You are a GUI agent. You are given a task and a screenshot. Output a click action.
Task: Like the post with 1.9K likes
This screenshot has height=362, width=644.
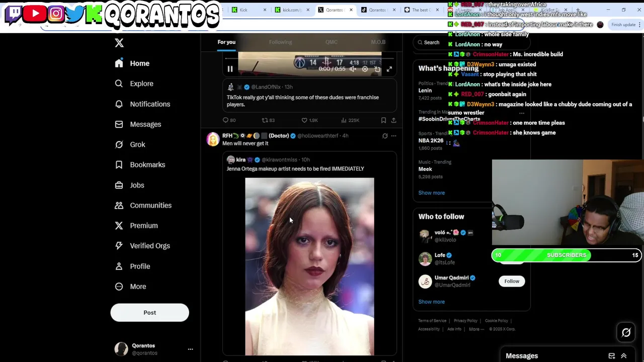pyautogui.click(x=309, y=120)
